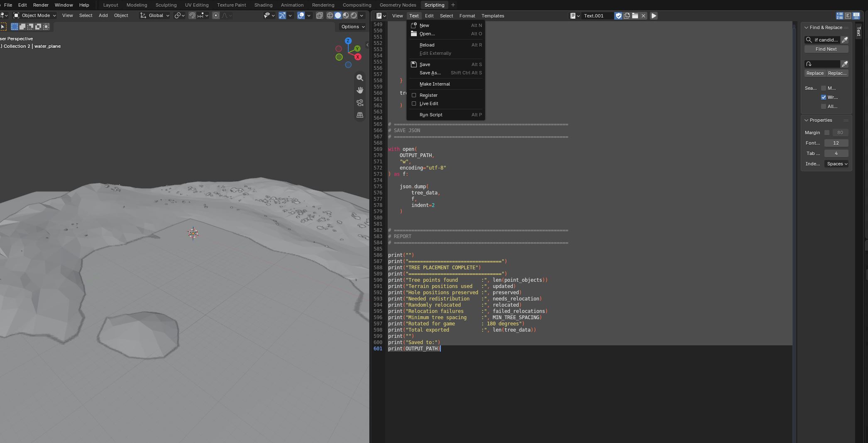
Task: Collapse the Find & Replace panel
Action: tap(807, 27)
